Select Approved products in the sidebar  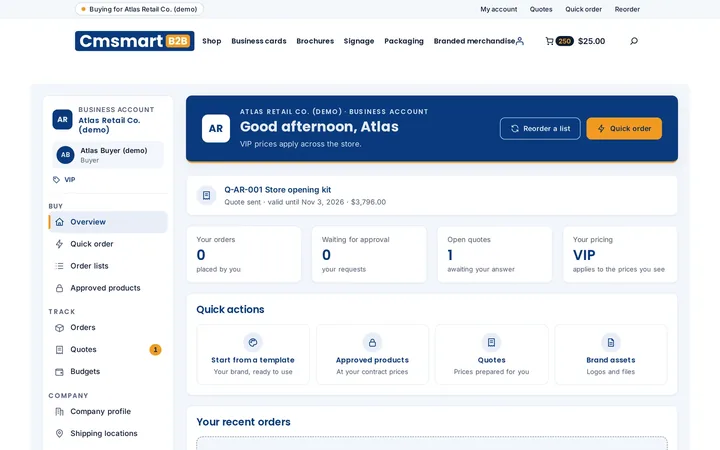[108, 288]
